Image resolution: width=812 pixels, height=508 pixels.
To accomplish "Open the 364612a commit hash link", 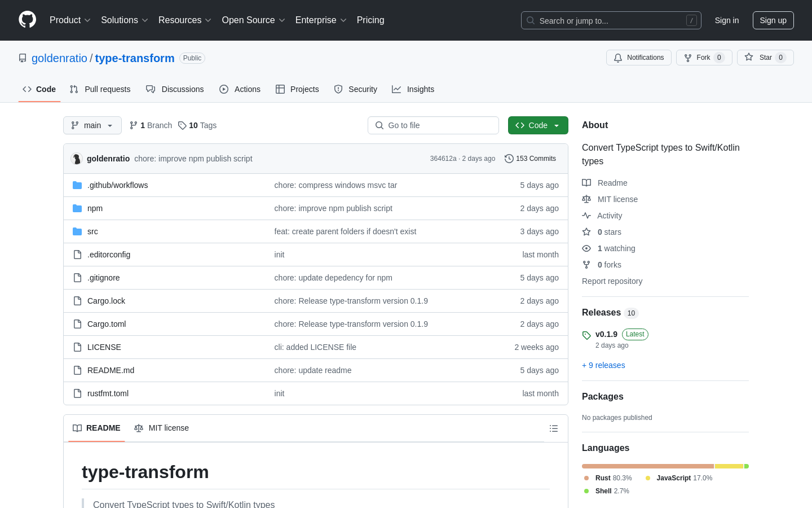I will pos(443,159).
